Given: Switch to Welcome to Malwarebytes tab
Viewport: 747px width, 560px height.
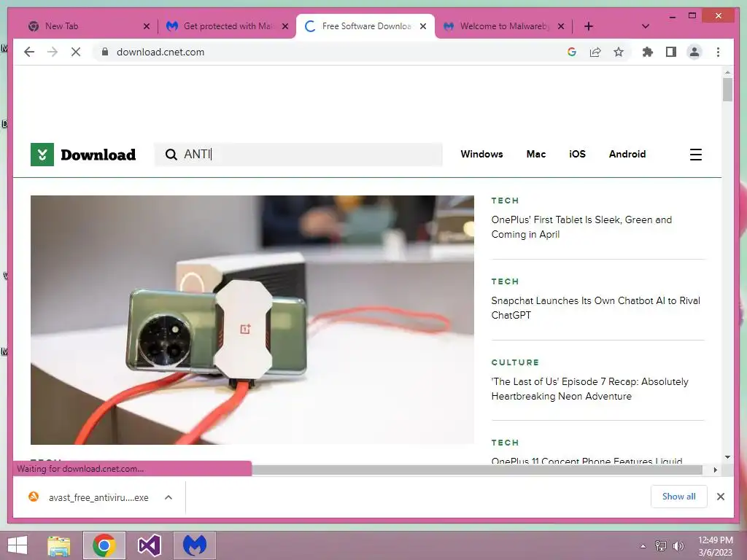Looking at the screenshot, I should pyautogui.click(x=503, y=26).
